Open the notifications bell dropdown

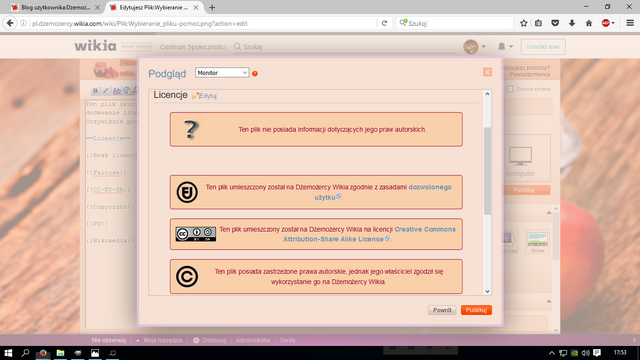point(505,47)
